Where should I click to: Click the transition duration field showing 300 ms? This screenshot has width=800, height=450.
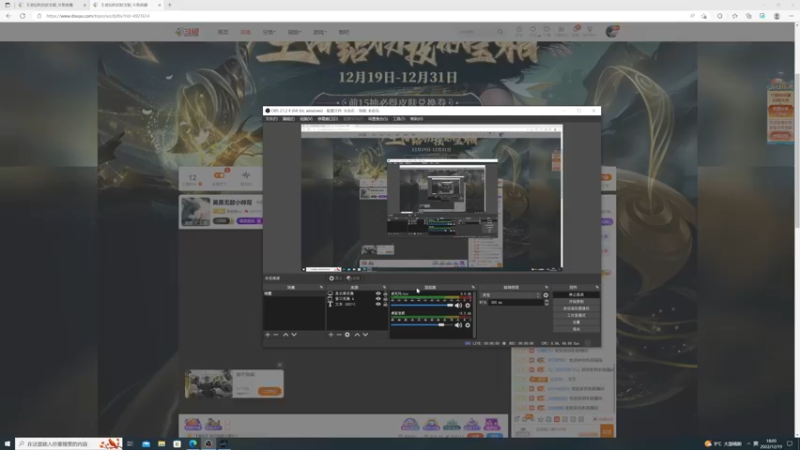coord(515,302)
